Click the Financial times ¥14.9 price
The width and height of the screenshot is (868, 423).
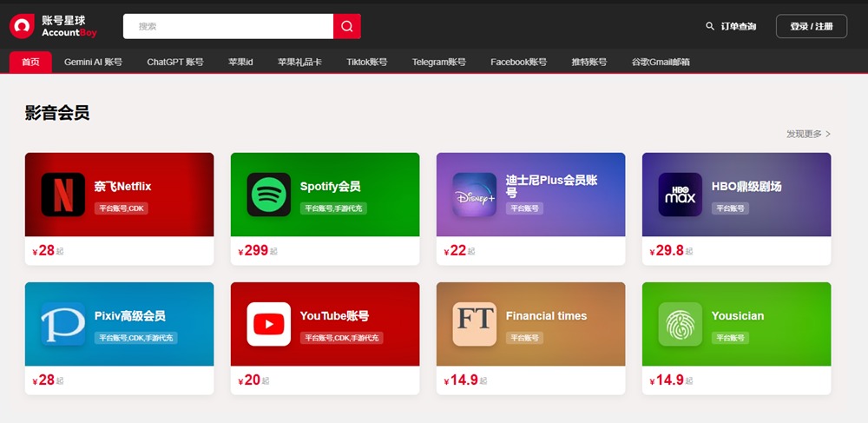coord(461,380)
